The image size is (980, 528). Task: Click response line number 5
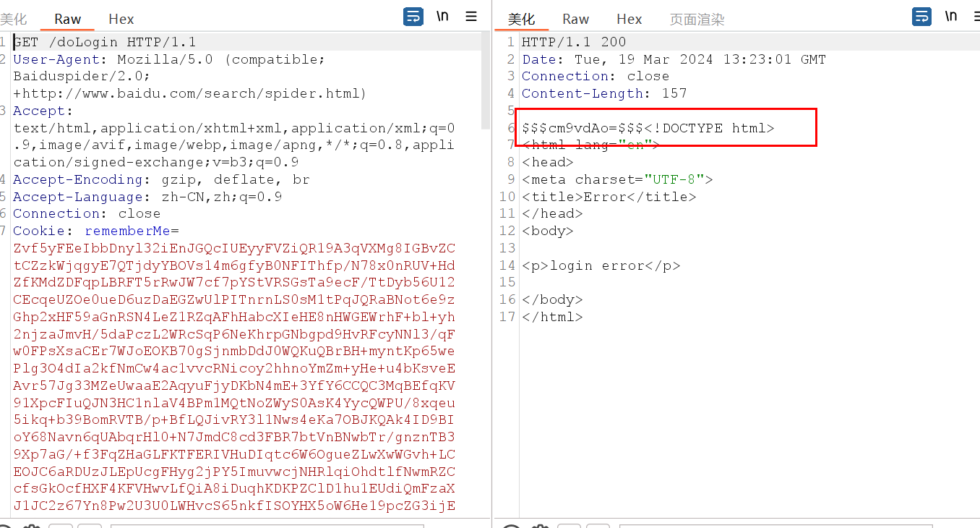click(x=511, y=111)
